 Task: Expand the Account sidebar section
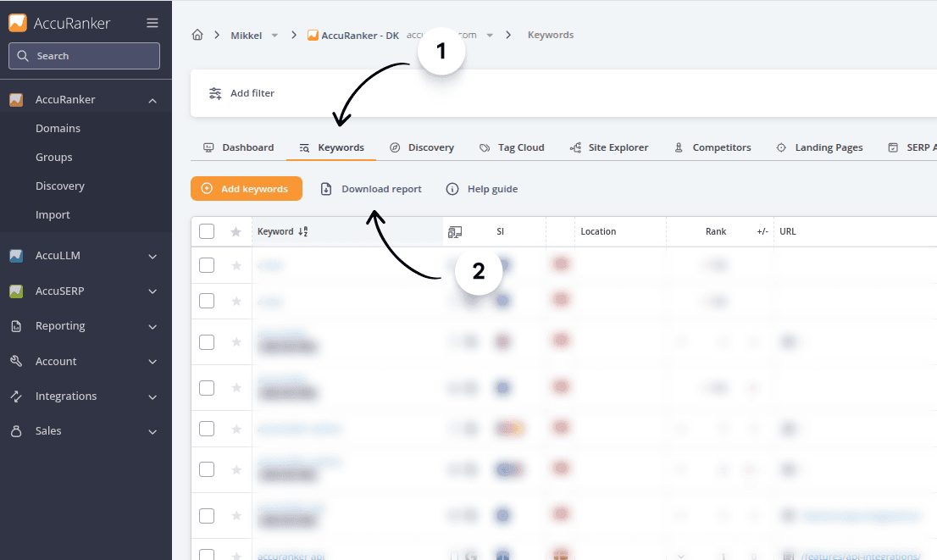pos(152,362)
